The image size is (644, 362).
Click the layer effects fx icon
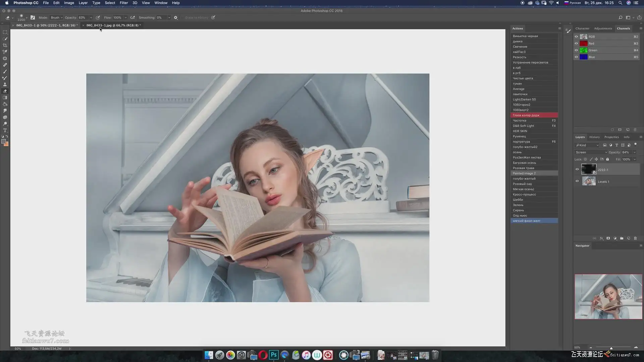601,238
